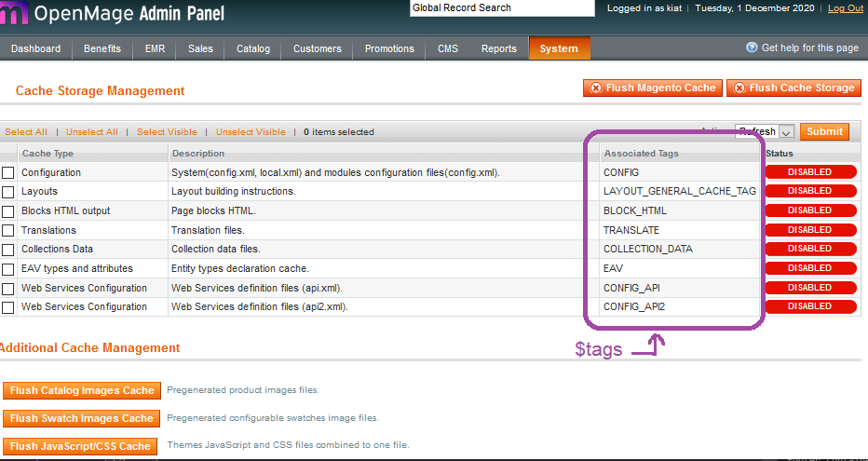
Task: Click the OpenMage logo icon
Action: [x=15, y=13]
